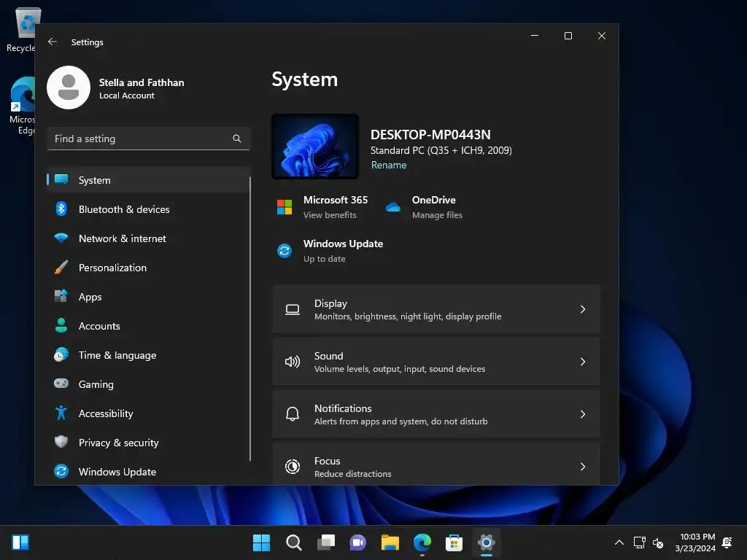
Task: Click the desktop wallpaper thumbnail preview
Action: 315,147
